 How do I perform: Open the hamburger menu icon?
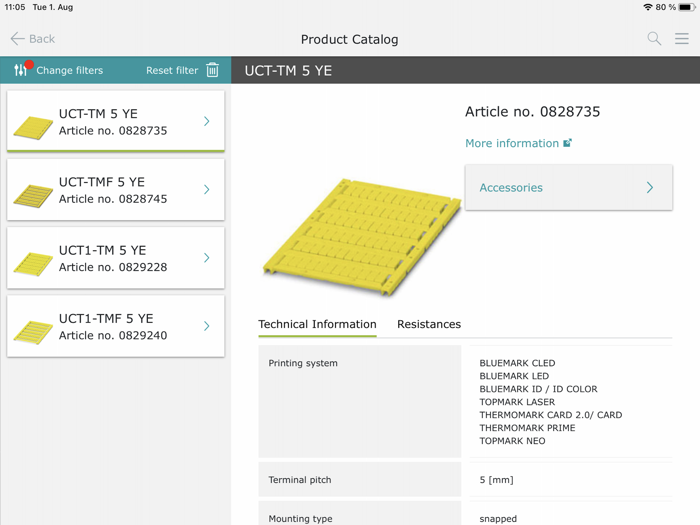[x=682, y=39]
